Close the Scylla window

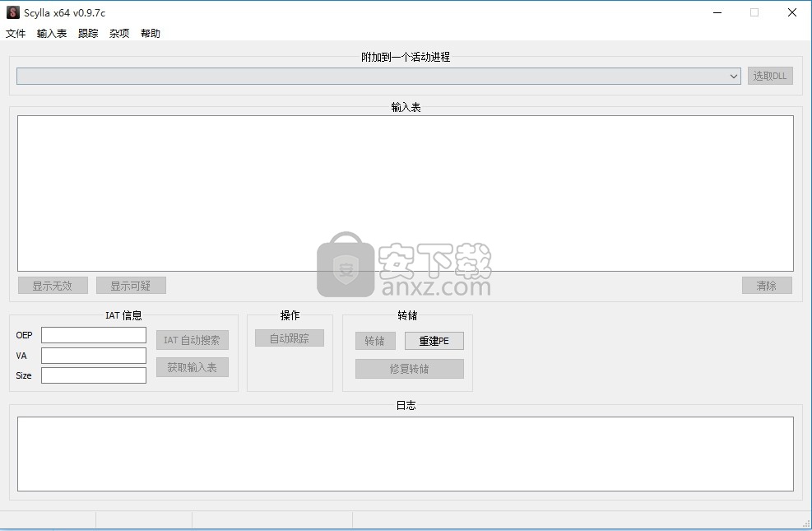click(791, 12)
